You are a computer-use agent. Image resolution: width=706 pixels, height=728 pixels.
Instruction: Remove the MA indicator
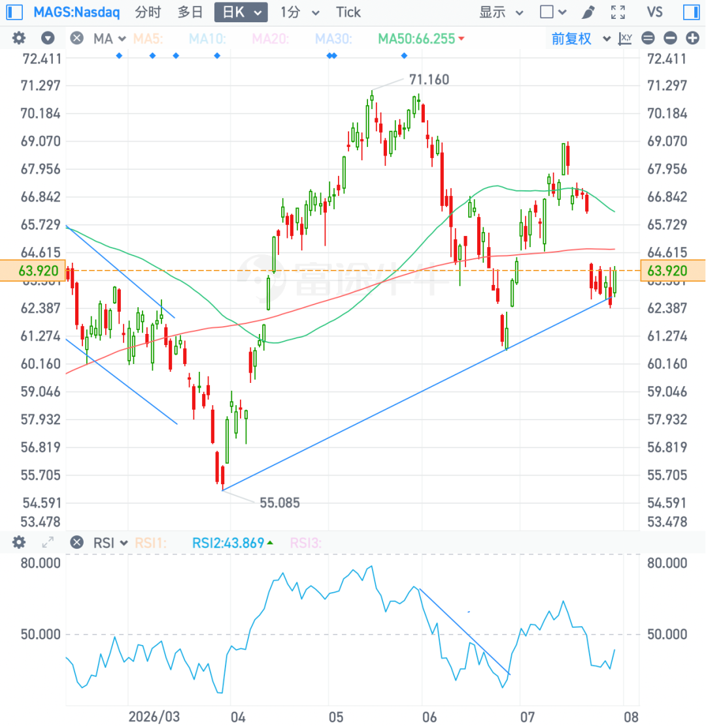point(76,38)
